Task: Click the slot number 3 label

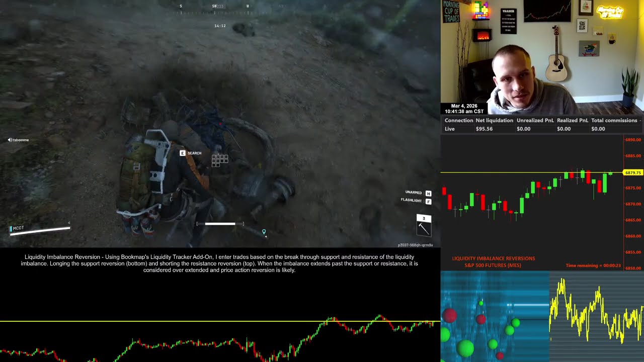Action: [424, 218]
